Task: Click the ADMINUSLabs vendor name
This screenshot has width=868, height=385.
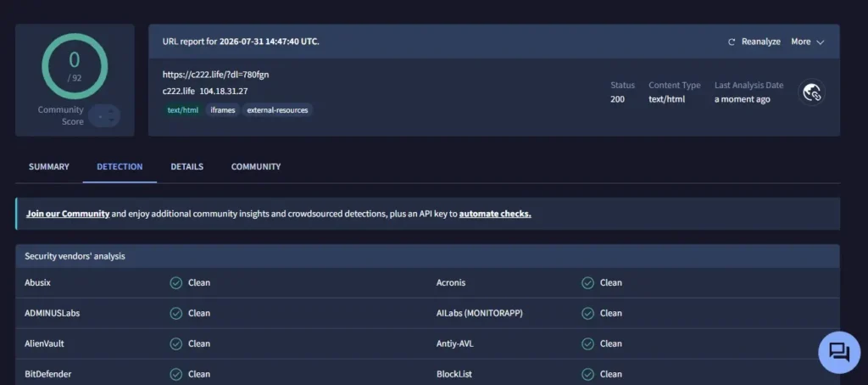Action: tap(52, 314)
